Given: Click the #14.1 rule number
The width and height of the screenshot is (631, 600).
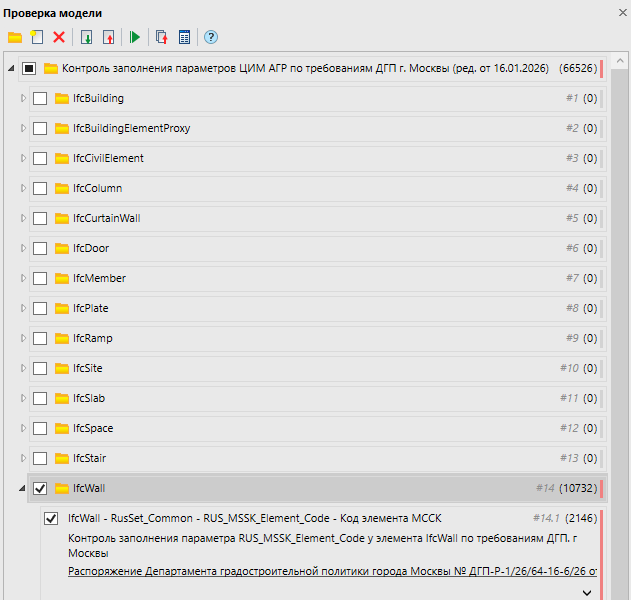Looking at the screenshot, I should coord(546,518).
